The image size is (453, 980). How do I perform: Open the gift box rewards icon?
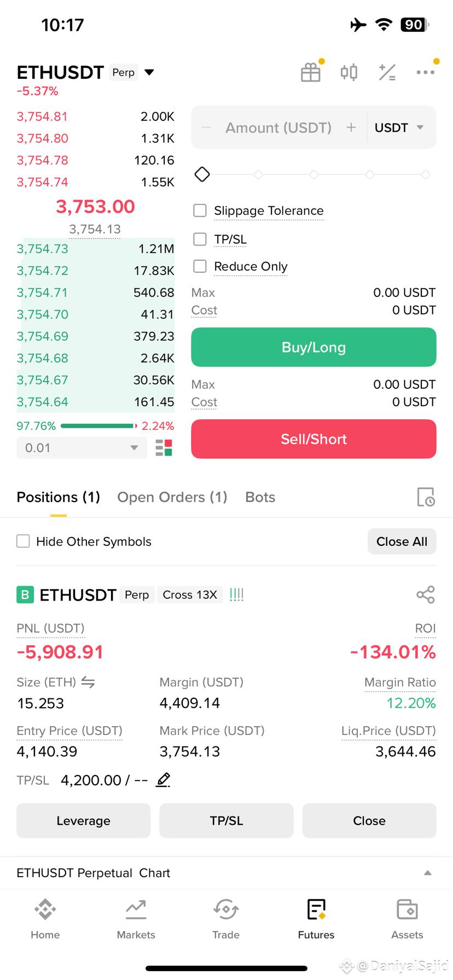tap(311, 72)
